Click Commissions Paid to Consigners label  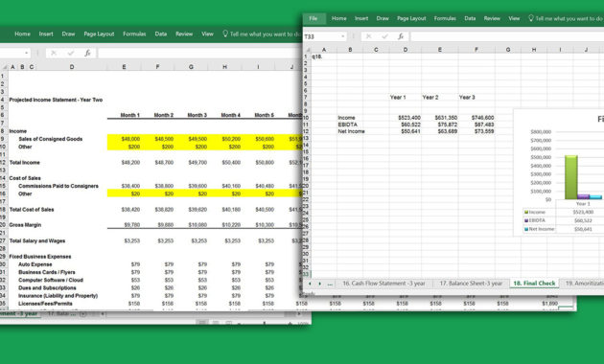[58, 186]
